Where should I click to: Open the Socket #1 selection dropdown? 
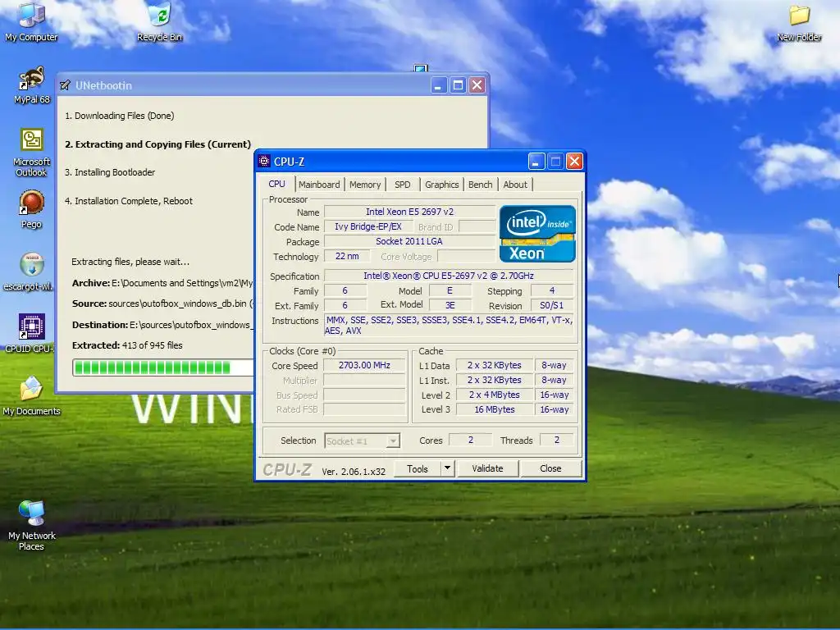tap(362, 441)
